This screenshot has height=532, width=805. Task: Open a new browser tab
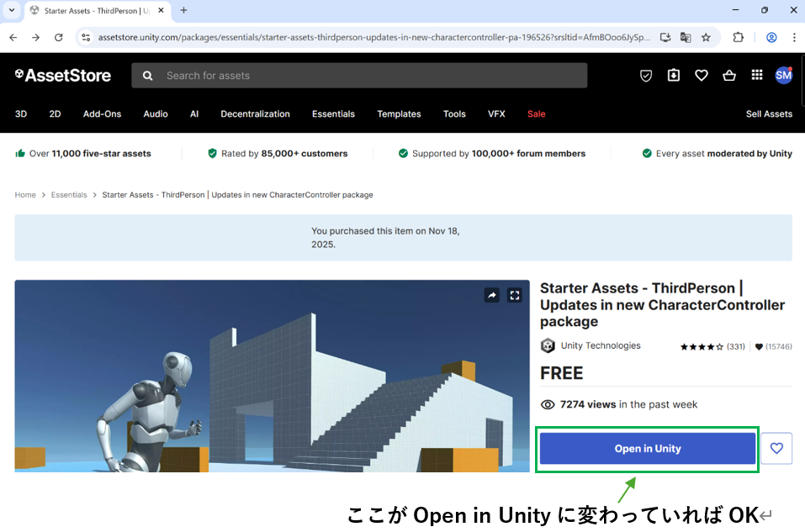click(183, 10)
